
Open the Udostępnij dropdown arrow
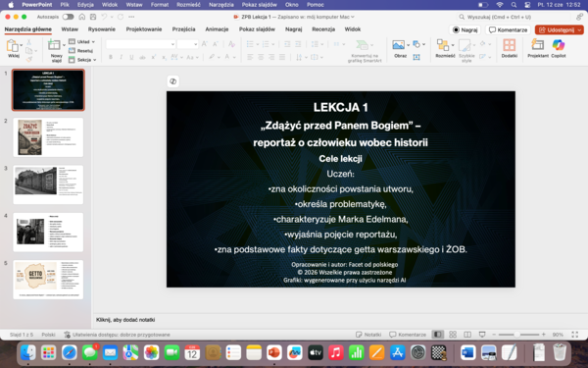(x=579, y=30)
